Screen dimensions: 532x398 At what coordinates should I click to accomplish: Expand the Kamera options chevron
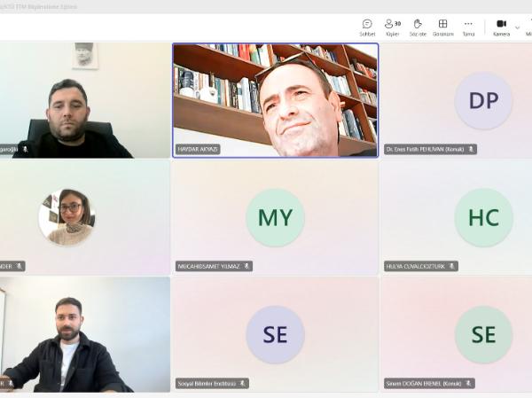tap(518, 27)
